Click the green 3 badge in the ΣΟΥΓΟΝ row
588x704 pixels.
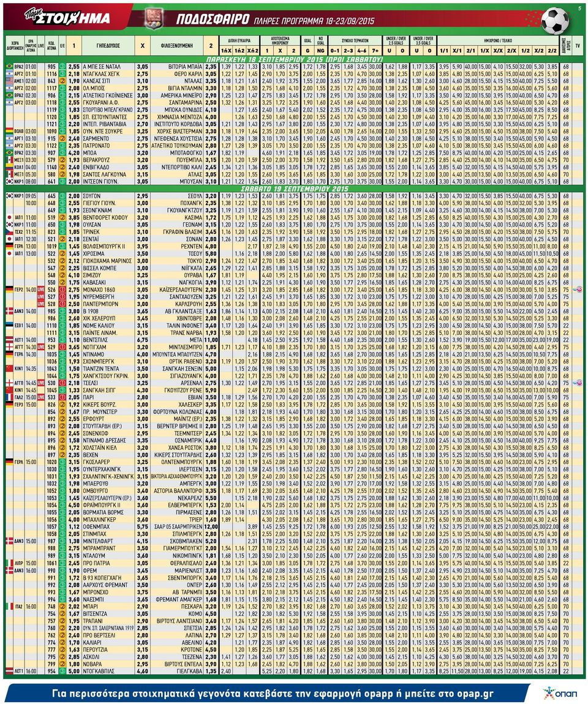pyautogui.click(x=62, y=197)
